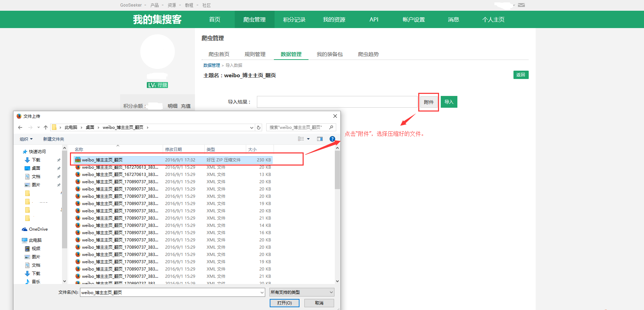Click the 导入结果 text field

point(337,102)
